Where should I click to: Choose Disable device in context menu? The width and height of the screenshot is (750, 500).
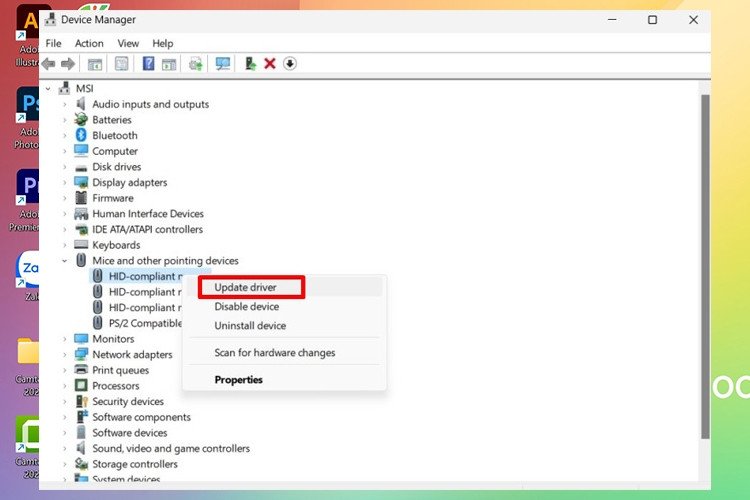point(284,306)
